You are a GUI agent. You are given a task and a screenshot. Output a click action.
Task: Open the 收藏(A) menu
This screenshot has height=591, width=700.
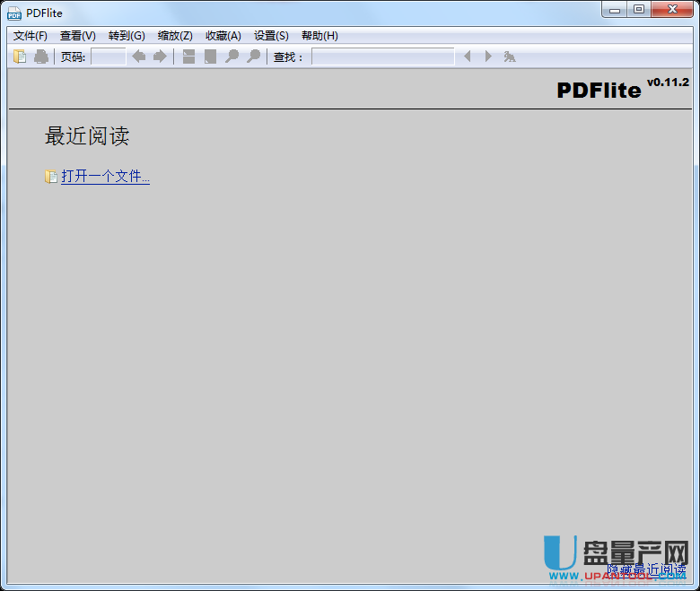223,36
